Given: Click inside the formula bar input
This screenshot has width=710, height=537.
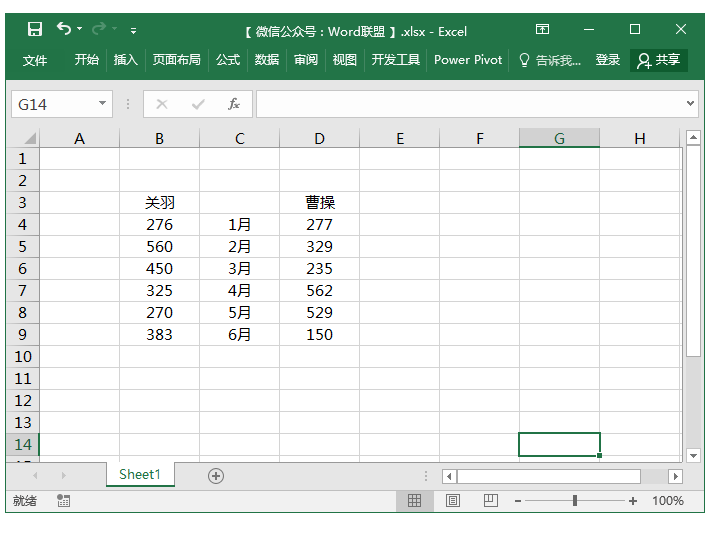Looking at the screenshot, I should click(469, 104).
